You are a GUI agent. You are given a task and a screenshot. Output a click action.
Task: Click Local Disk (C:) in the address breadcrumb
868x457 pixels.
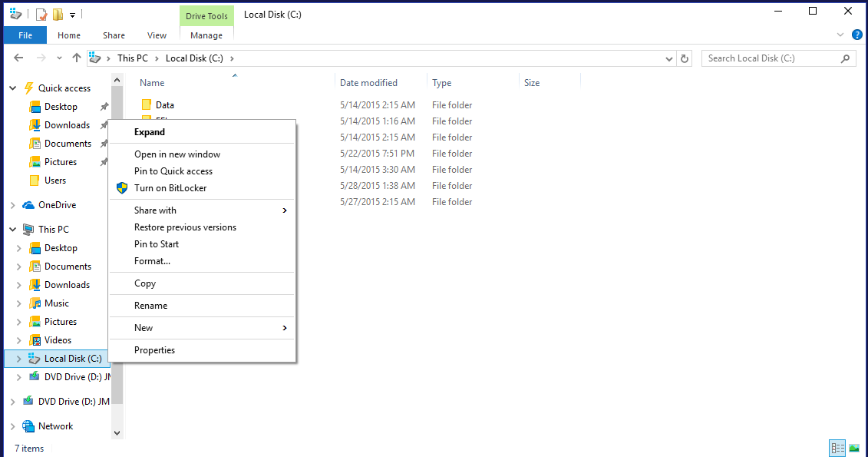[x=194, y=58]
